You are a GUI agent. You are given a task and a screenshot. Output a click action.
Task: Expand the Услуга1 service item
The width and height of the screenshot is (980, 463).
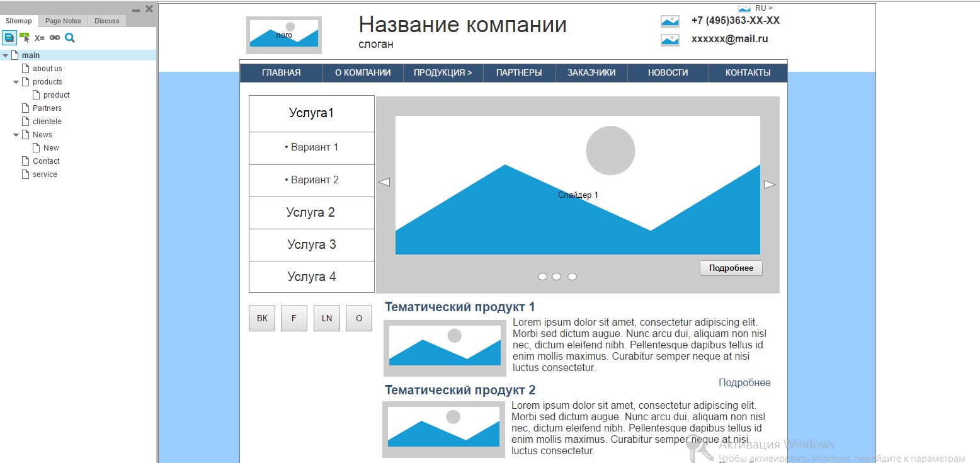click(x=312, y=113)
